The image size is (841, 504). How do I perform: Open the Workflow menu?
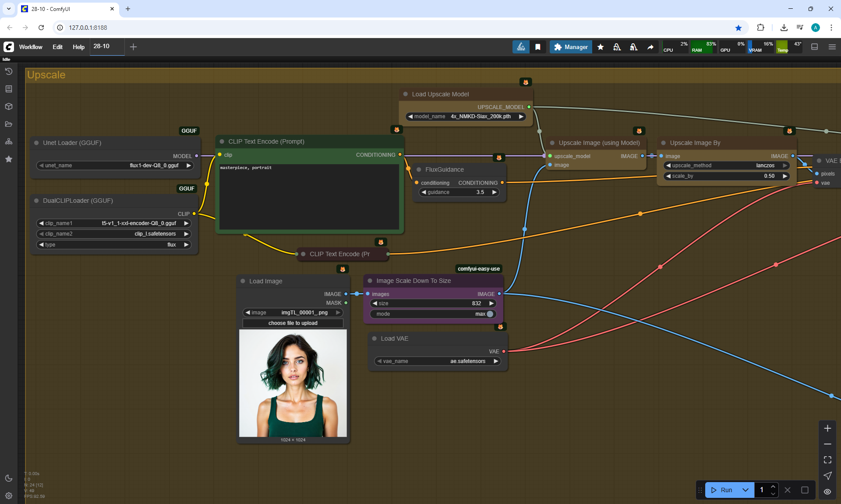point(31,47)
